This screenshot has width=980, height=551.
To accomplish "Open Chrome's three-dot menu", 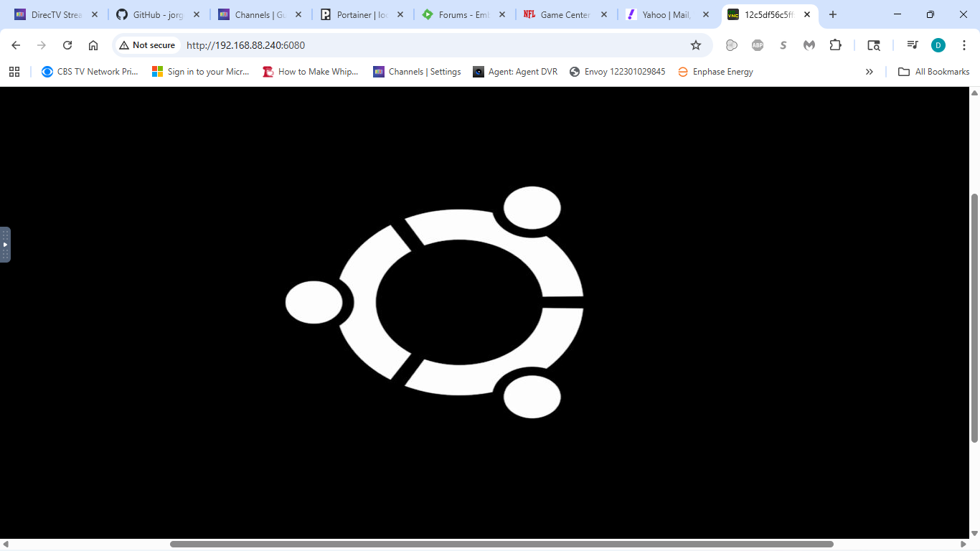I will [x=964, y=45].
